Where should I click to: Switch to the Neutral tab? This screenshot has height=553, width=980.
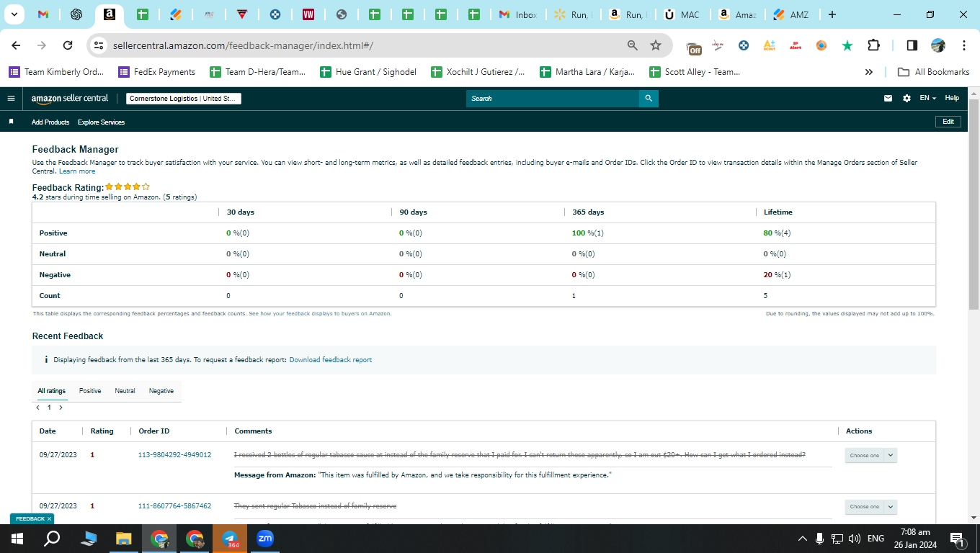125,391
